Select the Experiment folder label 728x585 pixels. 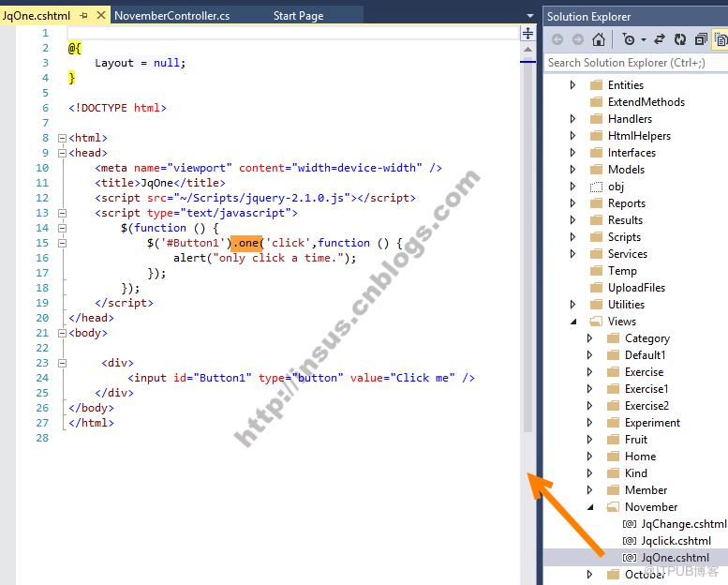coord(652,423)
